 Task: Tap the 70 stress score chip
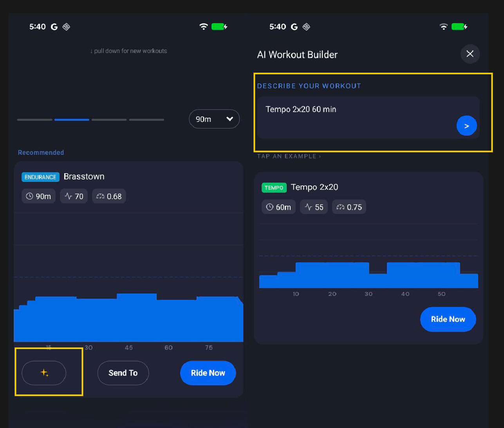pyautogui.click(x=74, y=196)
